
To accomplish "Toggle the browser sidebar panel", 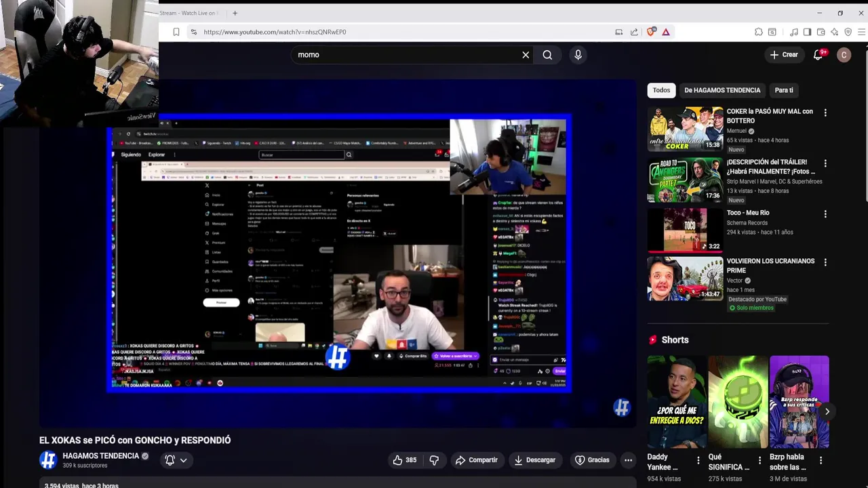I will click(x=807, y=32).
